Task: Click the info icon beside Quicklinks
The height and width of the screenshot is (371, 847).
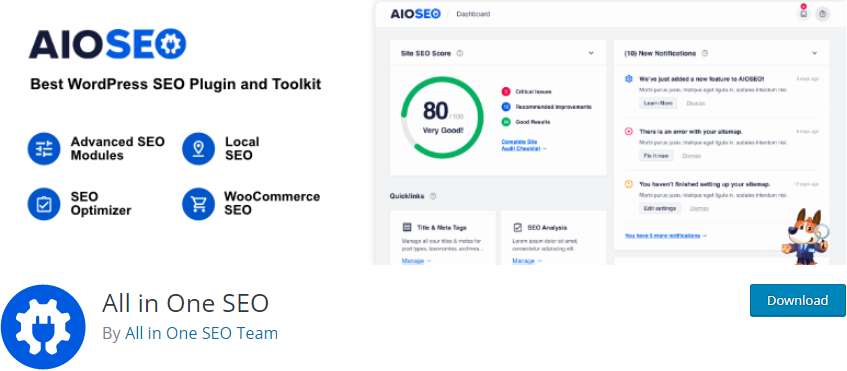Action: click(433, 196)
